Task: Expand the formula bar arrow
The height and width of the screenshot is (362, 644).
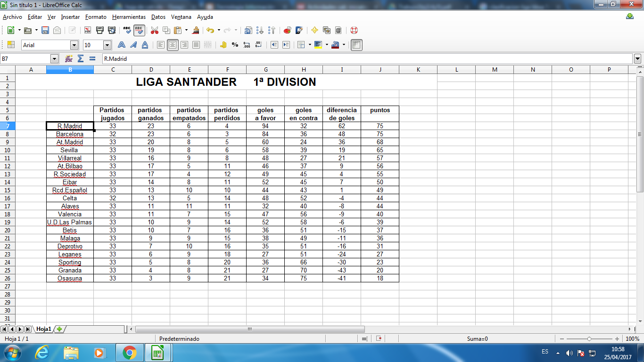Action: pyautogui.click(x=638, y=59)
